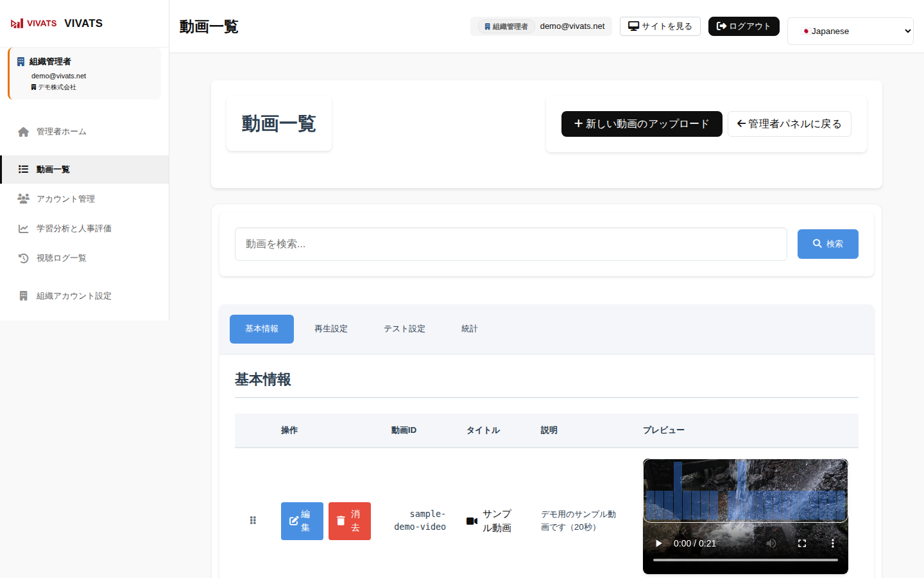Open the Japanese language dropdown
924x578 pixels.
pos(850,31)
